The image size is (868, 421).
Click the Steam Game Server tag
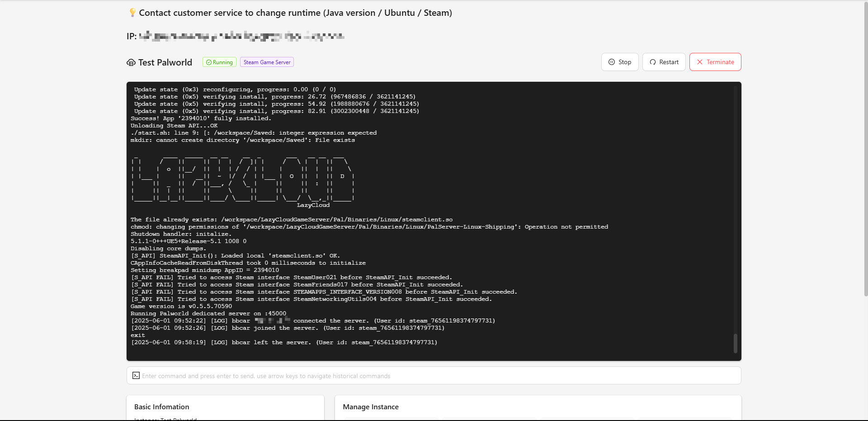[267, 62]
